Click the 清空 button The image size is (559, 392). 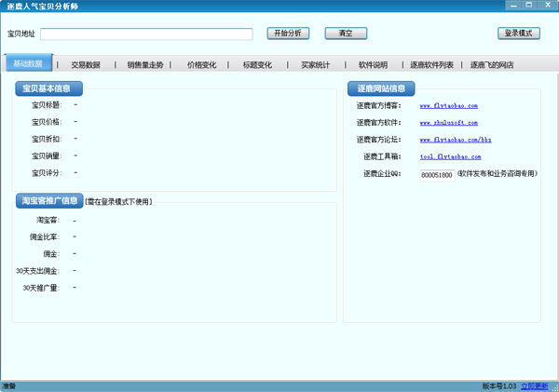346,34
